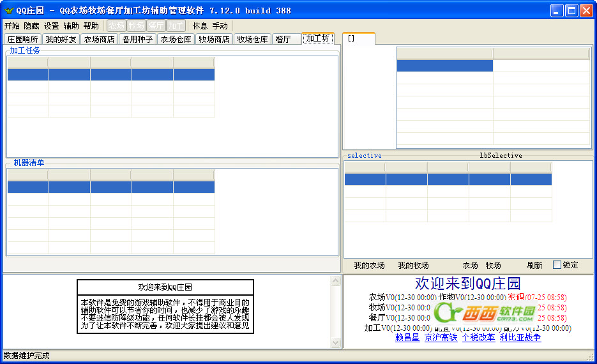Open the 辅助 menu
The height and width of the screenshot is (364, 597).
click(72, 26)
